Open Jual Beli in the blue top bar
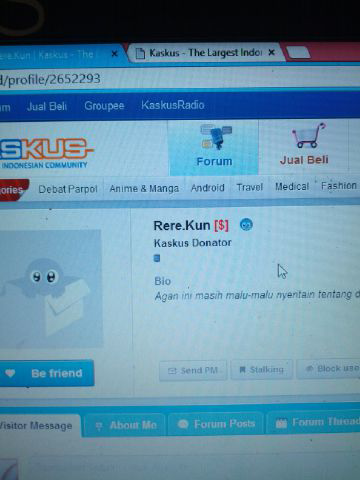The image size is (360, 480). click(x=47, y=106)
